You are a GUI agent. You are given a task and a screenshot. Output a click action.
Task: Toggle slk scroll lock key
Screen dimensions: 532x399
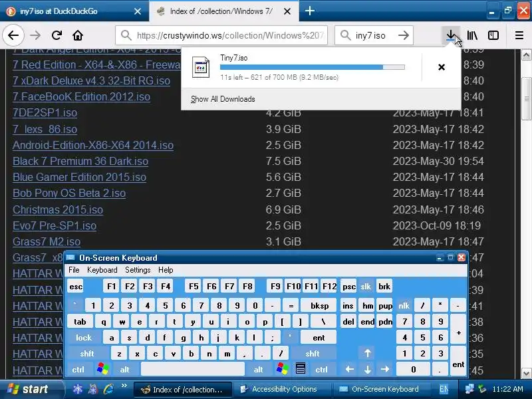pyautogui.click(x=366, y=287)
